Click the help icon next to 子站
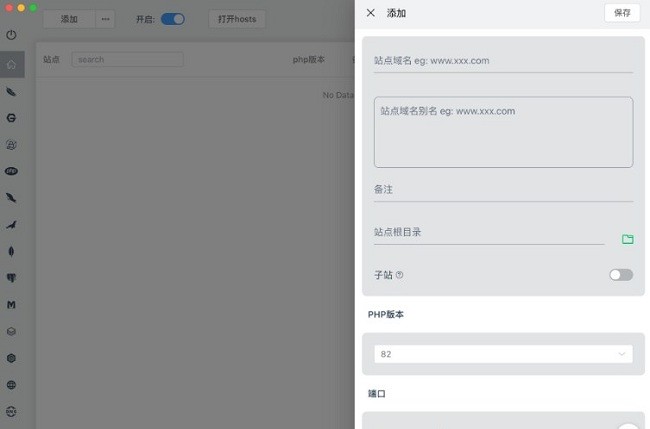Image resolution: width=650 pixels, height=429 pixels. (x=400, y=275)
